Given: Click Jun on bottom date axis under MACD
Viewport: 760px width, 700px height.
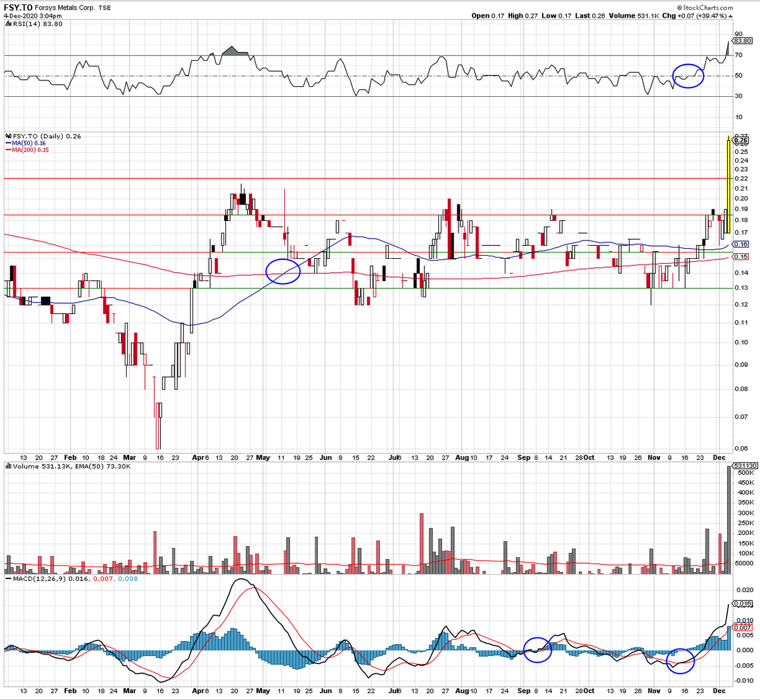Looking at the screenshot, I should pyautogui.click(x=326, y=692).
